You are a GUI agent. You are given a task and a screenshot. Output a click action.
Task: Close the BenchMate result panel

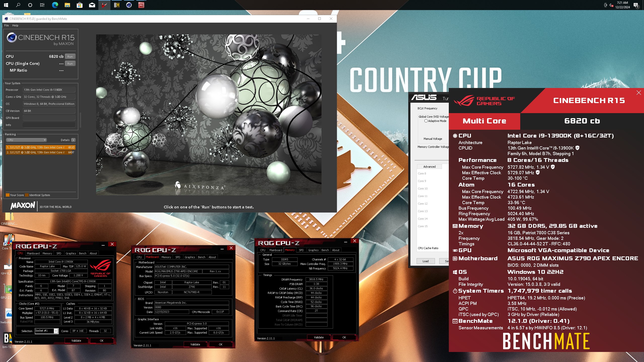(639, 93)
